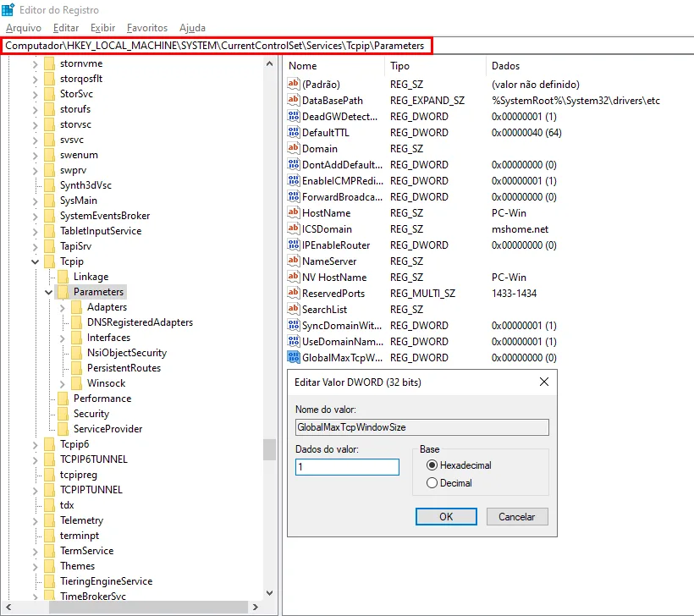Screen dimensions: 694x616
Task: Expand the Winsock subkey
Action: coord(63,383)
